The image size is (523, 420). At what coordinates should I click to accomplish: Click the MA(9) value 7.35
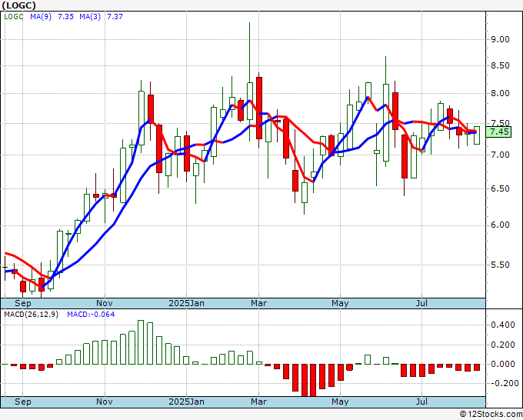(x=65, y=17)
